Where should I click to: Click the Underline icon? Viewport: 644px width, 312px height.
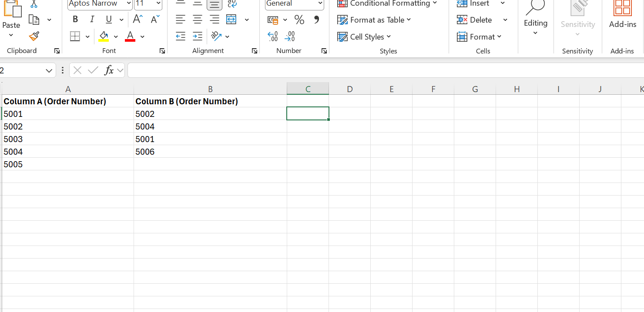(108, 19)
